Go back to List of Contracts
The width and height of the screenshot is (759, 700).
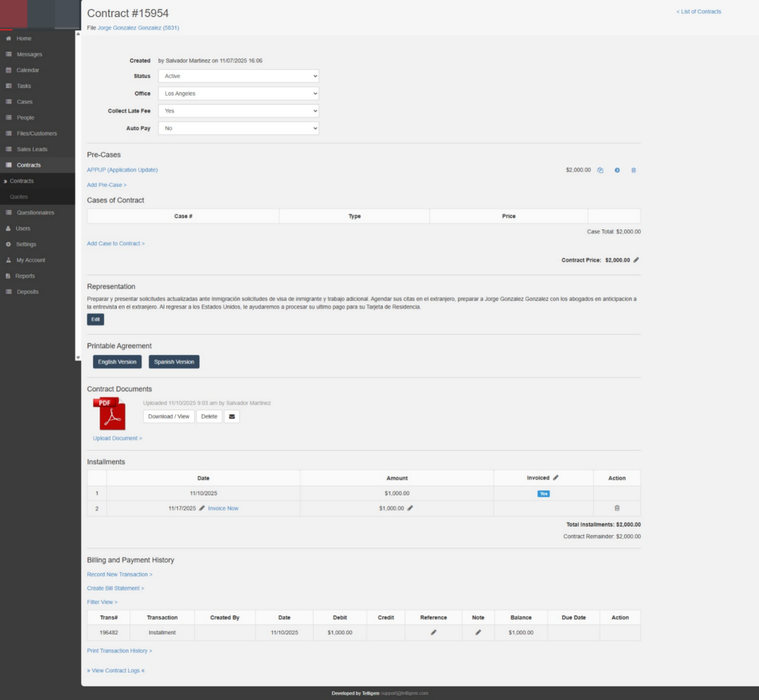[x=699, y=11]
